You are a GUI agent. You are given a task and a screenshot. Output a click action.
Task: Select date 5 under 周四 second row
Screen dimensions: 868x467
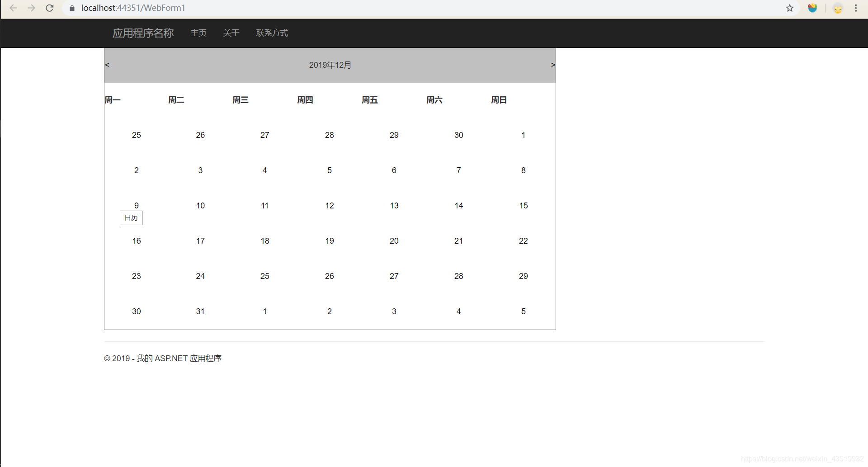(330, 170)
